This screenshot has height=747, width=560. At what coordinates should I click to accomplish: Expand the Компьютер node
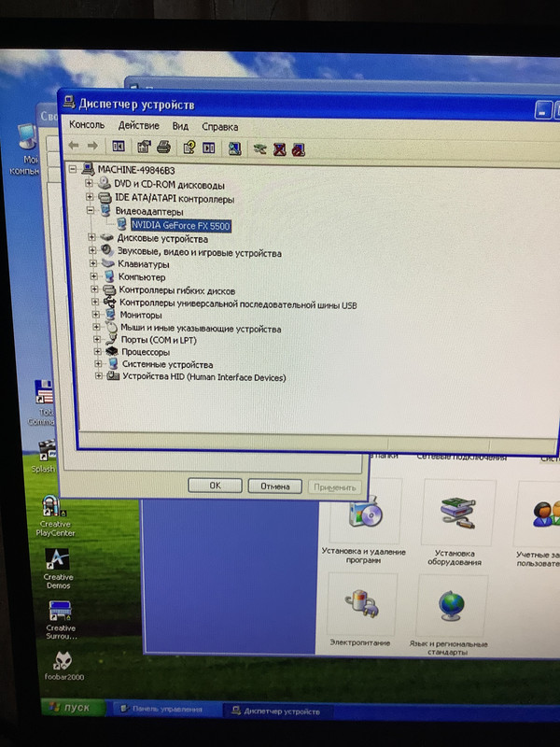[94, 275]
